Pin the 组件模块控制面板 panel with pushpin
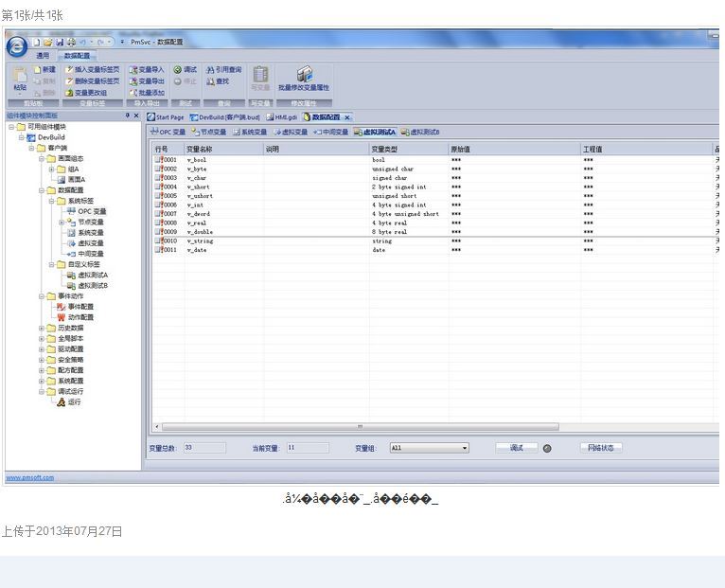725x588 pixels. pyautogui.click(x=128, y=116)
